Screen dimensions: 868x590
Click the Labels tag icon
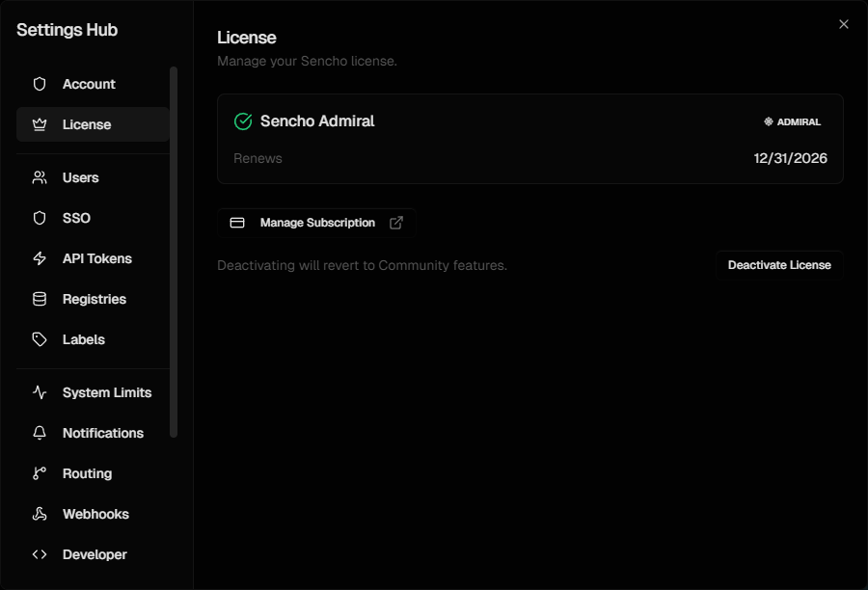pyautogui.click(x=40, y=339)
